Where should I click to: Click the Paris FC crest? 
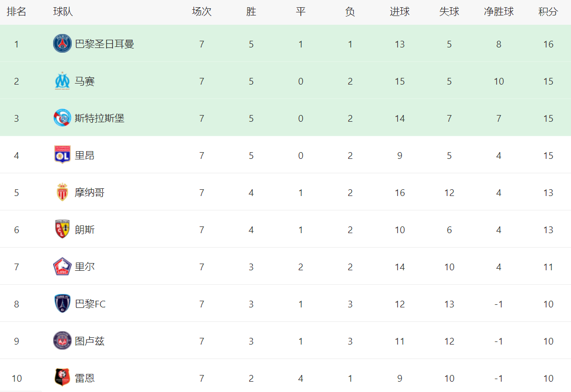pyautogui.click(x=62, y=304)
